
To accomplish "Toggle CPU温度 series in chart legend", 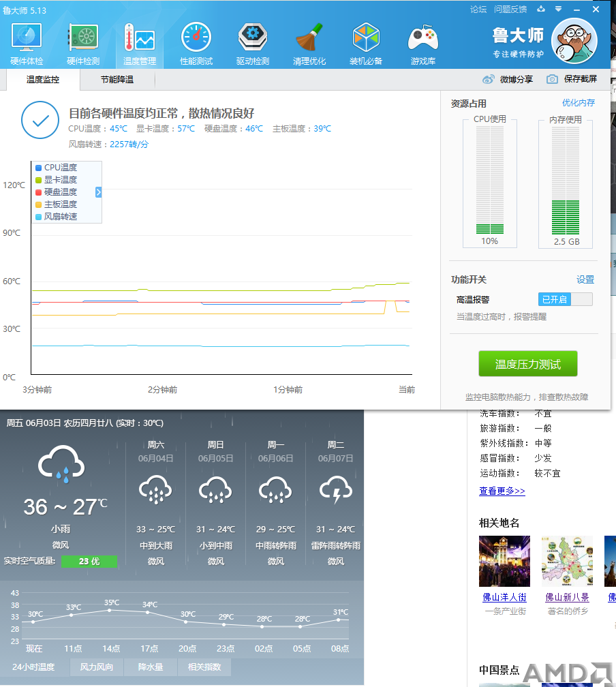I will (x=57, y=168).
